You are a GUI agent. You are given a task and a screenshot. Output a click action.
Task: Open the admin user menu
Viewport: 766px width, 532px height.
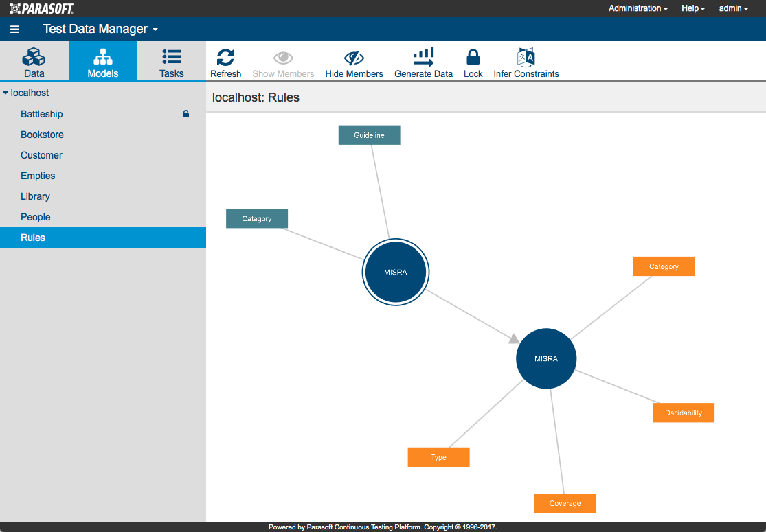pyautogui.click(x=733, y=8)
